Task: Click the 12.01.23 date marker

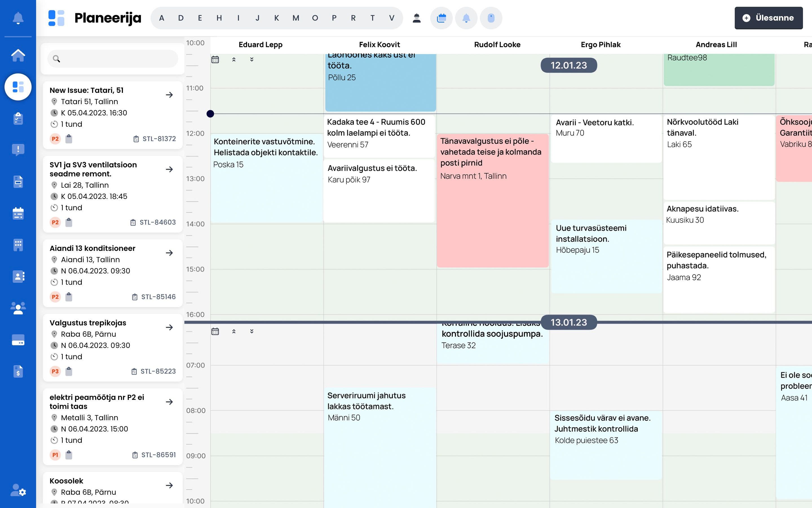Action: pos(569,65)
